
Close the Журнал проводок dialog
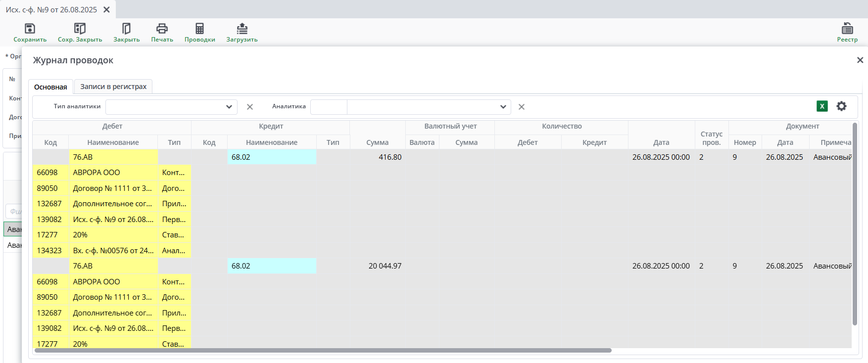tap(860, 60)
